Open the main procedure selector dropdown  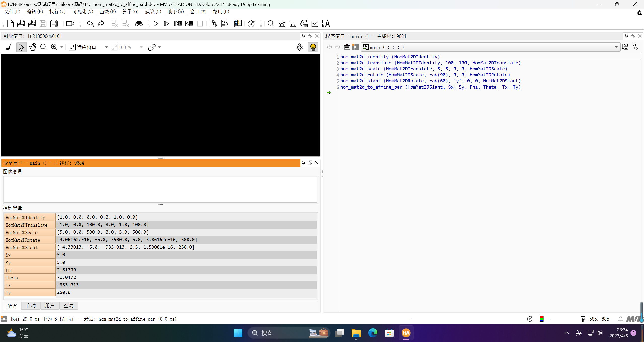pyautogui.click(x=616, y=47)
